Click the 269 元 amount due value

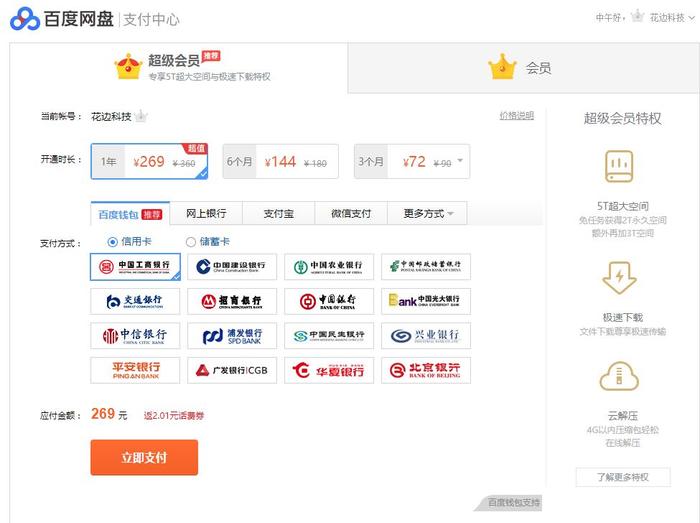(x=109, y=414)
